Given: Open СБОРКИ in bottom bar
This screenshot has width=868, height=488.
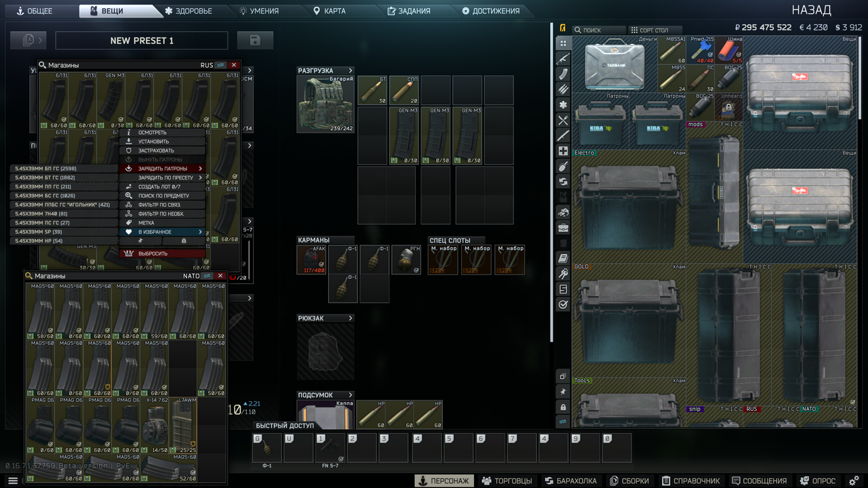Looking at the screenshot, I should point(631,481).
